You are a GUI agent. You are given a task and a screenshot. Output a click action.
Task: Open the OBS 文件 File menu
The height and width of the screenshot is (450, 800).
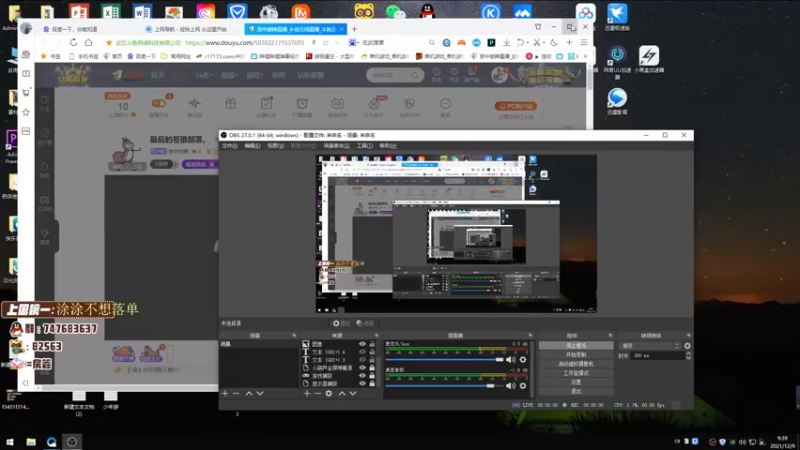(230, 146)
